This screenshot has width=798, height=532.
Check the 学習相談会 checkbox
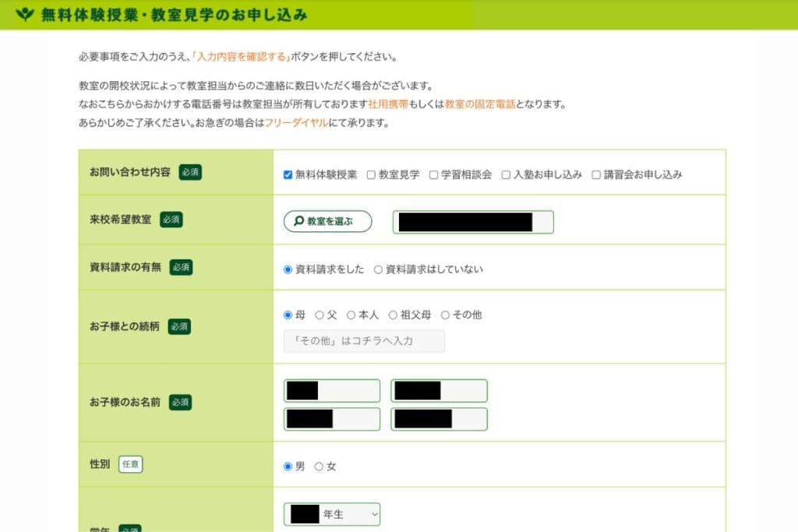pos(433,175)
